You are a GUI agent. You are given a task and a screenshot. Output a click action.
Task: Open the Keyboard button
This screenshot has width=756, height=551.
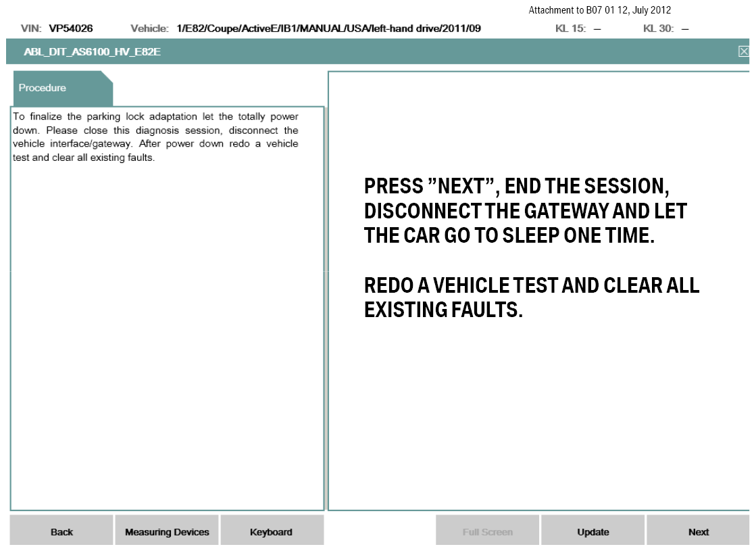tap(272, 531)
